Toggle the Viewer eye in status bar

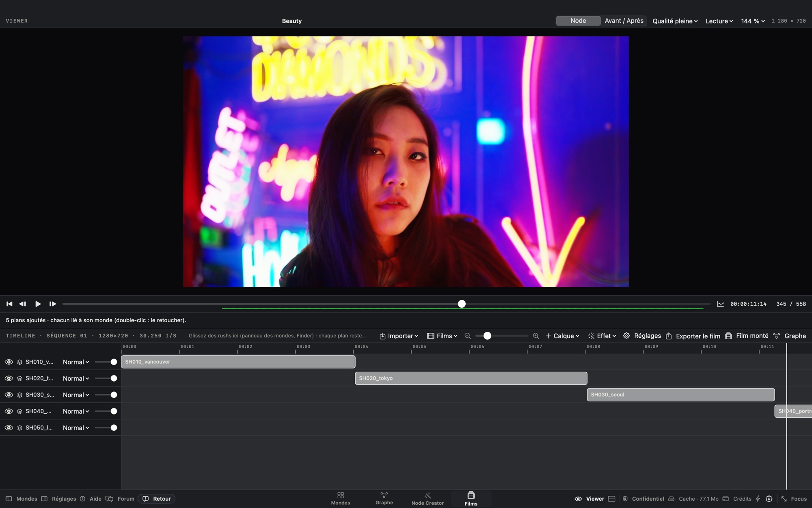[578, 499]
